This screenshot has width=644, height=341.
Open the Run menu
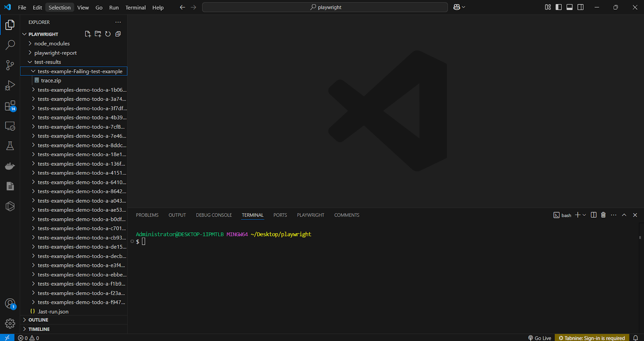click(114, 7)
